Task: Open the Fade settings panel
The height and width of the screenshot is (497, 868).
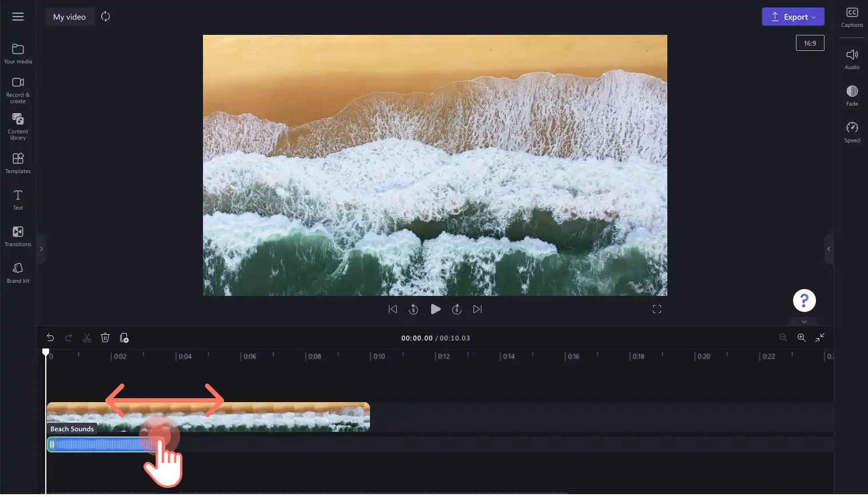Action: (x=852, y=95)
